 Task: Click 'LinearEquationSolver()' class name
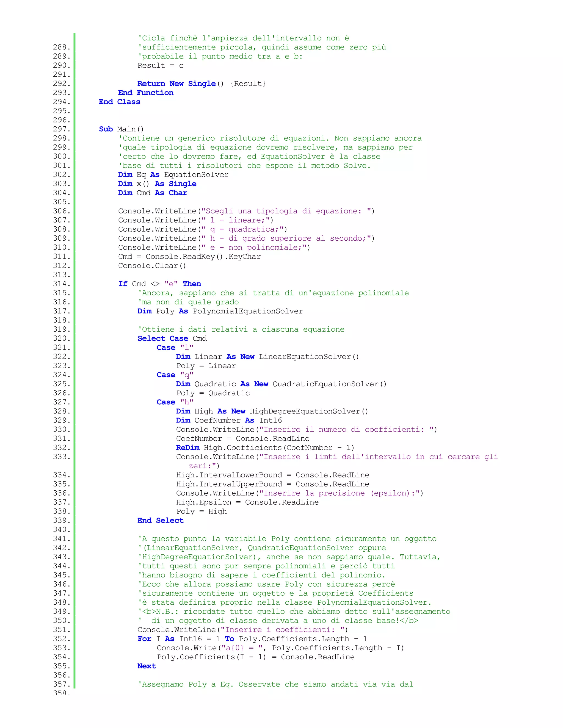coord(308,357)
